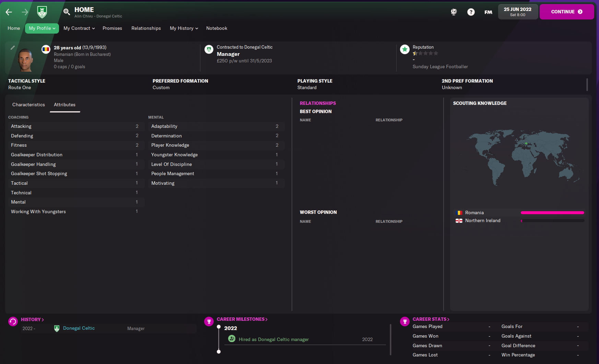Open the help question mark icon
This screenshot has width=599, height=364.
click(x=471, y=12)
